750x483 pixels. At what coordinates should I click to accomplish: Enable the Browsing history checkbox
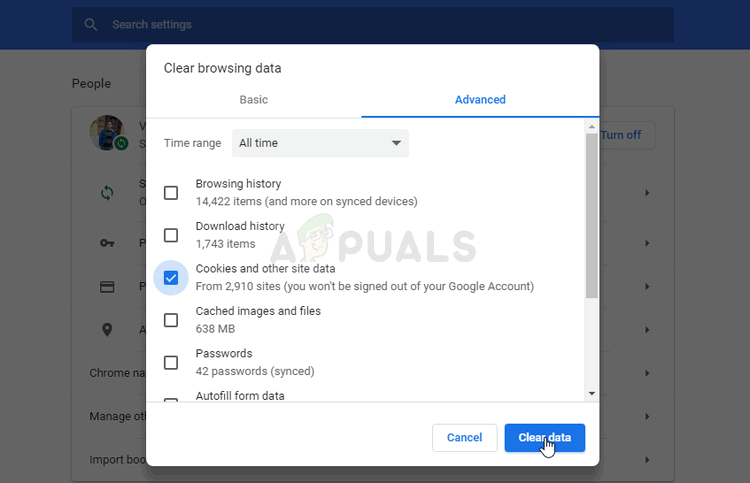coord(171,193)
